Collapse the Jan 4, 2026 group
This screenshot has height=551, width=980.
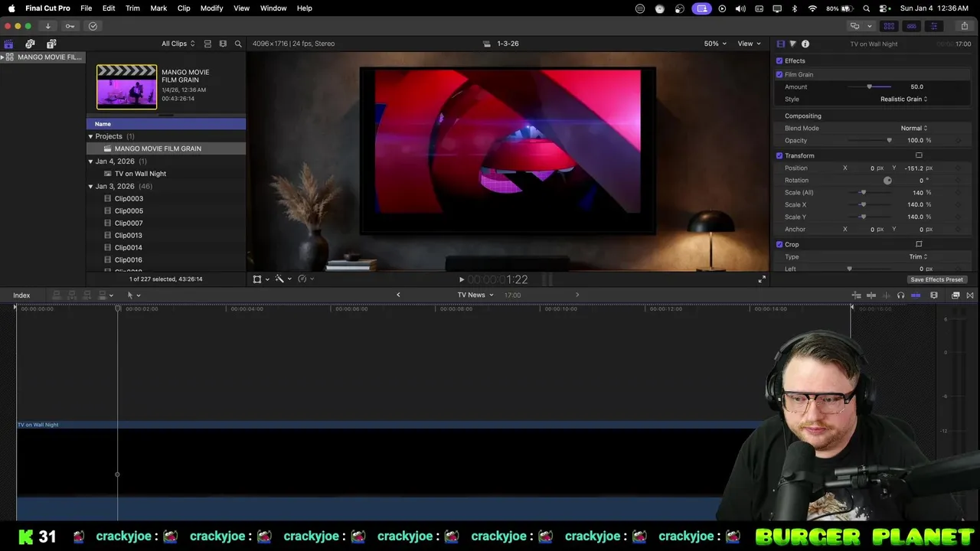tap(90, 161)
